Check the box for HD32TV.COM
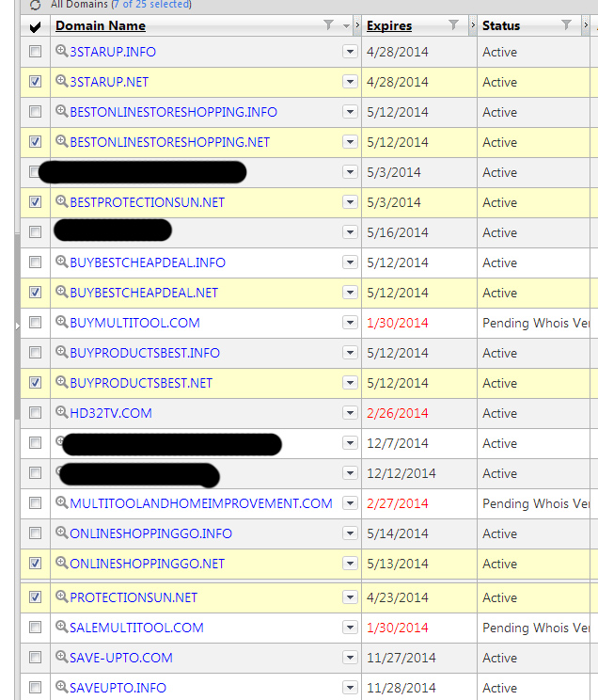Screen dimensions: 598x700 pos(35,413)
